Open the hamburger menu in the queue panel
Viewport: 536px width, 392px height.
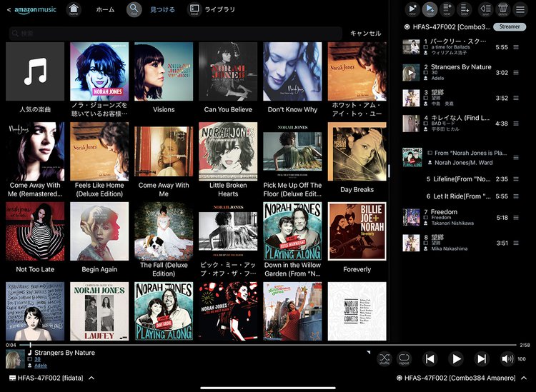[x=520, y=9]
